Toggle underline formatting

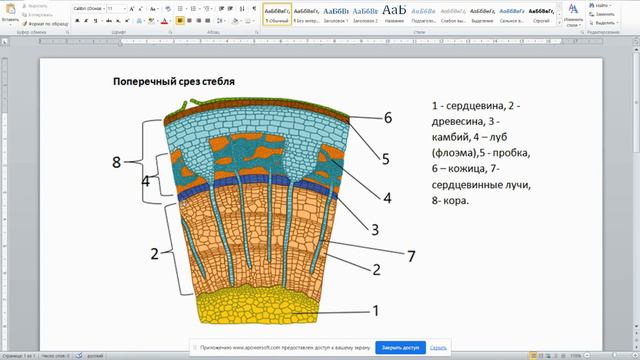coord(96,20)
